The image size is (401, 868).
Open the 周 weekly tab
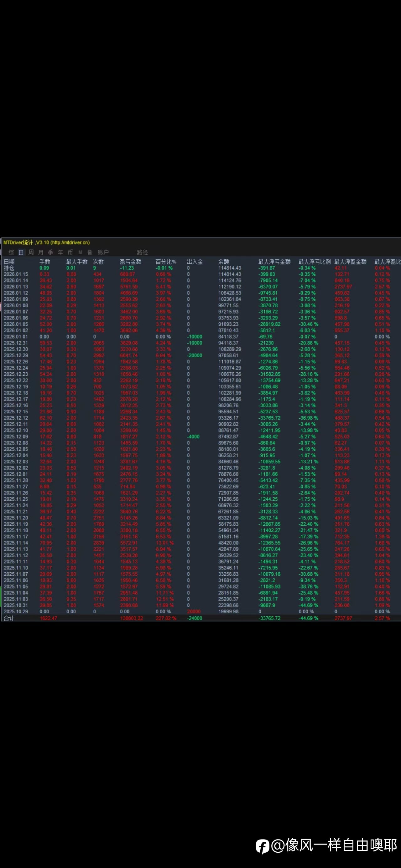31,252
